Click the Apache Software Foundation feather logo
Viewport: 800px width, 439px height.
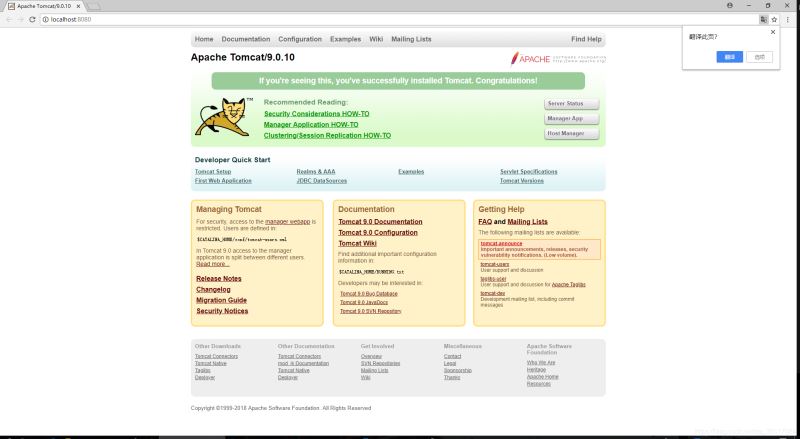point(558,59)
